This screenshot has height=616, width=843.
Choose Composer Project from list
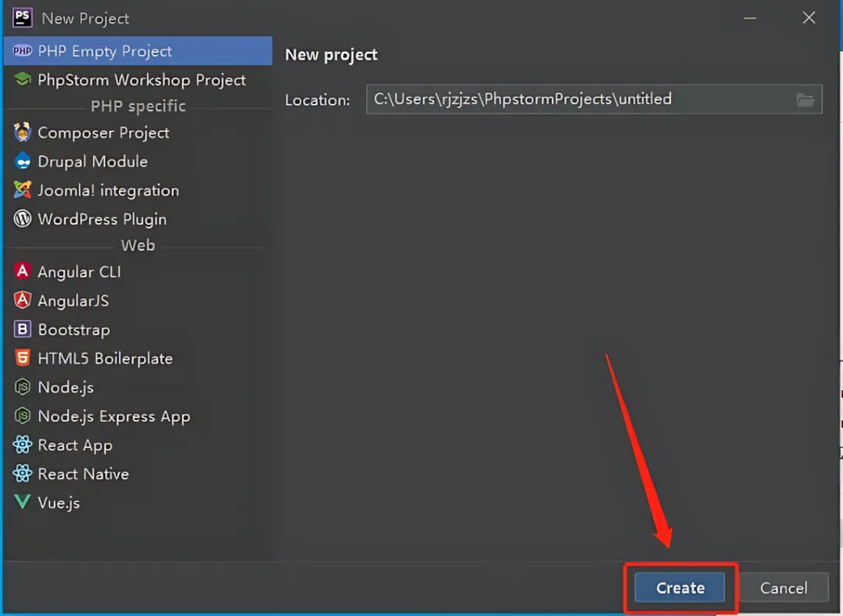pos(138,132)
